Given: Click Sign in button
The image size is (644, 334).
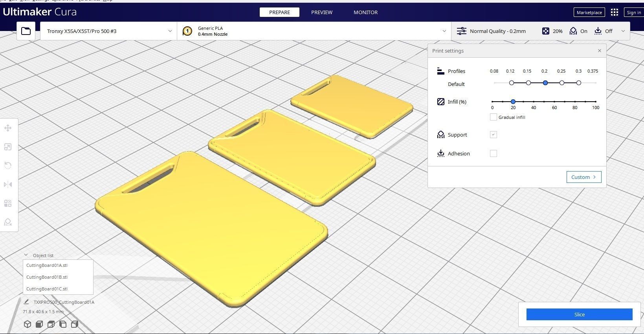Looking at the screenshot, I should [634, 12].
